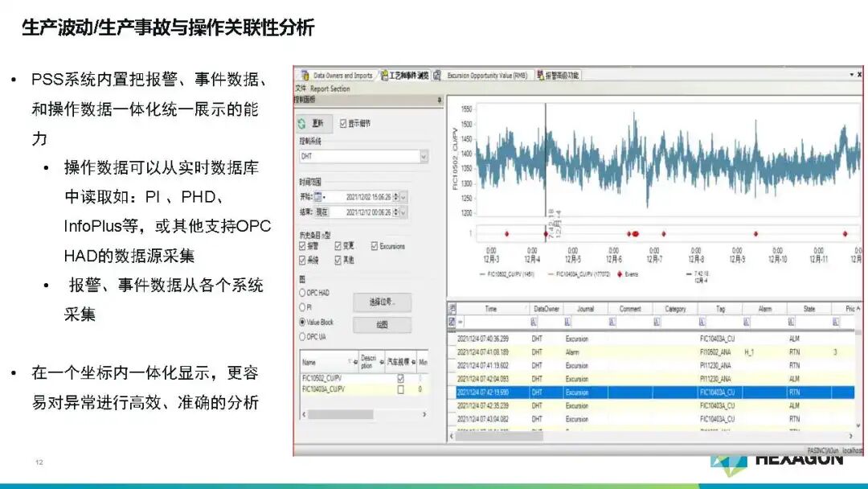The image size is (868, 489).
Task: Click the refresh button
Action: coord(313,124)
